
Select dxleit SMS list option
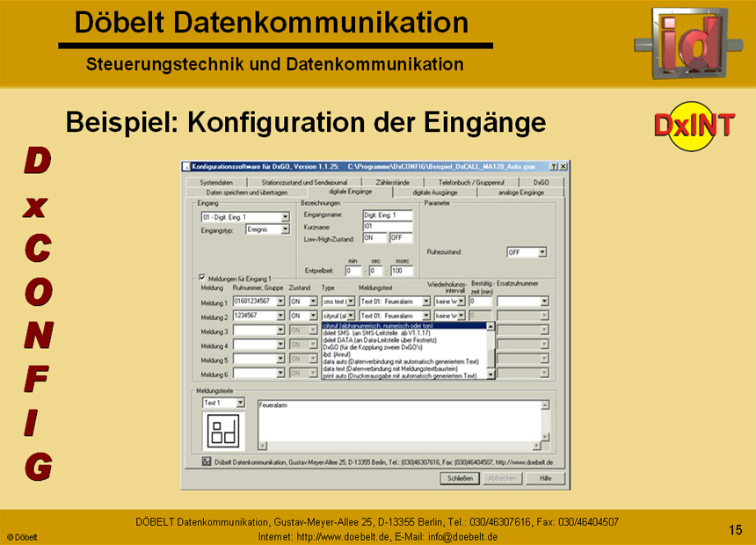[404, 333]
